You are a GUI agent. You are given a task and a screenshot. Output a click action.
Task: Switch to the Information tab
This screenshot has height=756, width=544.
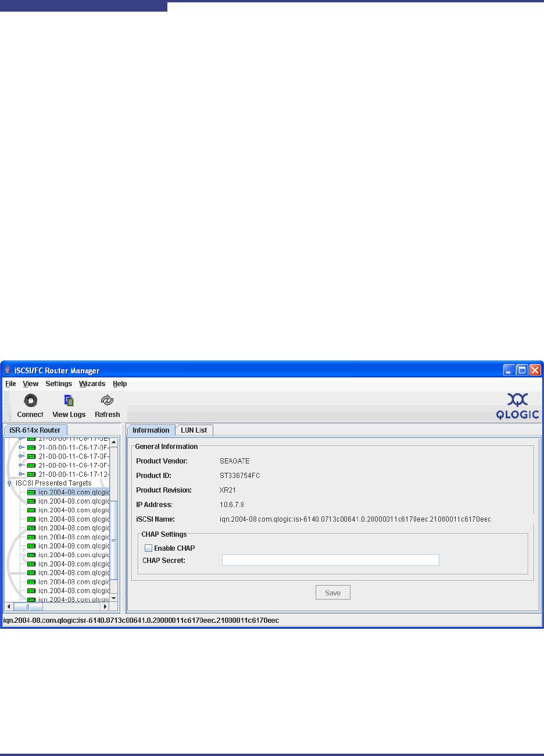[151, 430]
